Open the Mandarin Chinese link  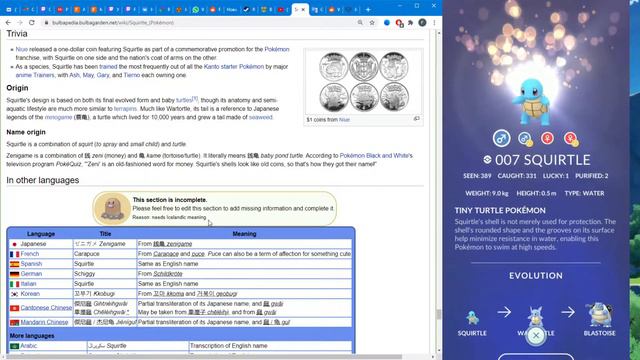click(44, 322)
